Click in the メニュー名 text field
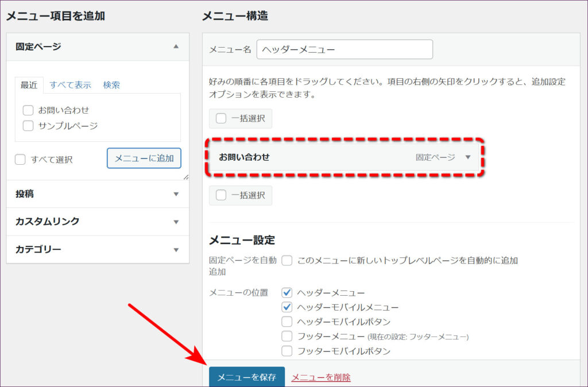 (345, 49)
